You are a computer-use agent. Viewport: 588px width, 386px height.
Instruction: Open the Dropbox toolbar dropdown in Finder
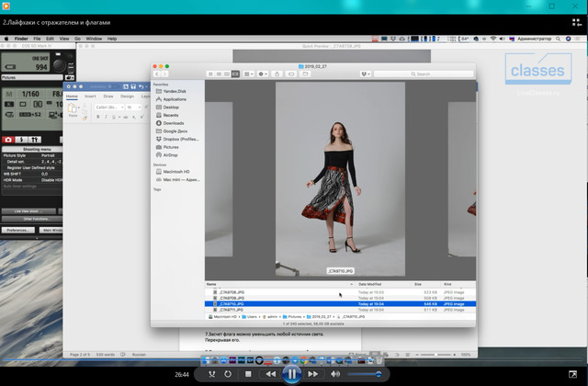click(367, 74)
